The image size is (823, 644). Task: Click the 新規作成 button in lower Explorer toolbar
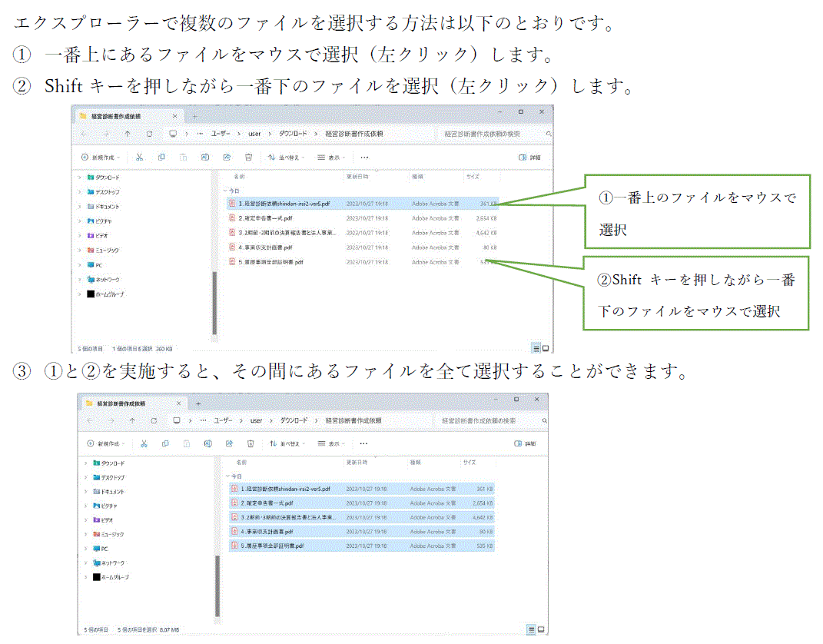click(105, 443)
